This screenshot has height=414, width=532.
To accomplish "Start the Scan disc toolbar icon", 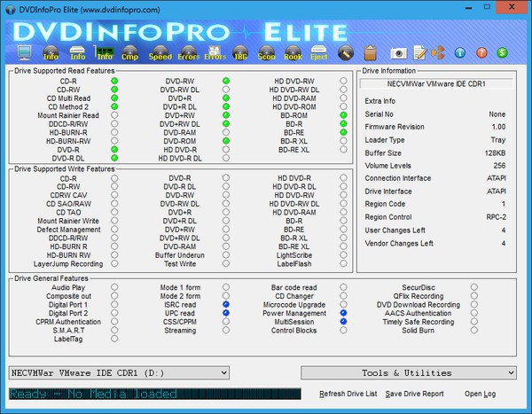I will tap(266, 53).
